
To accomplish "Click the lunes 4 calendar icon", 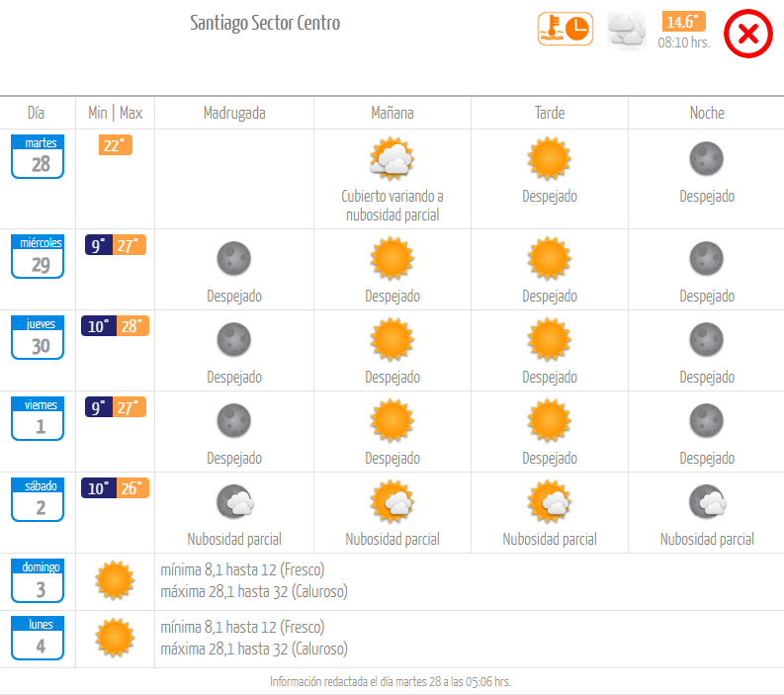I will tap(38, 638).
